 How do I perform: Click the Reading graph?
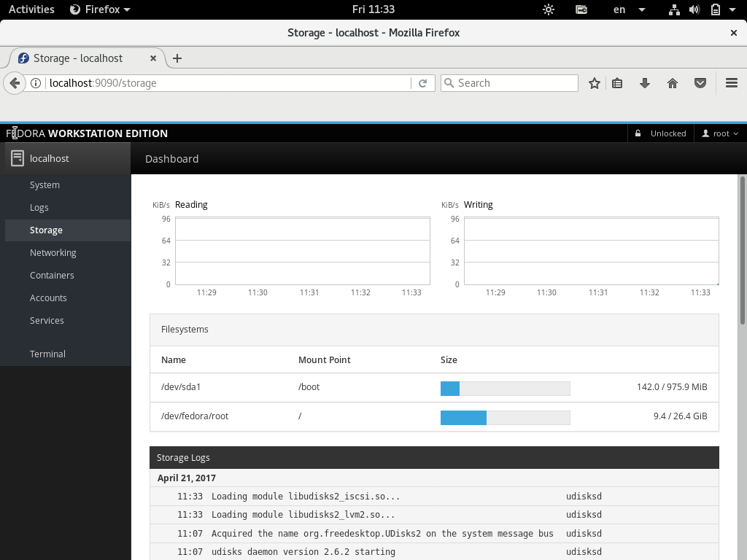(x=303, y=251)
